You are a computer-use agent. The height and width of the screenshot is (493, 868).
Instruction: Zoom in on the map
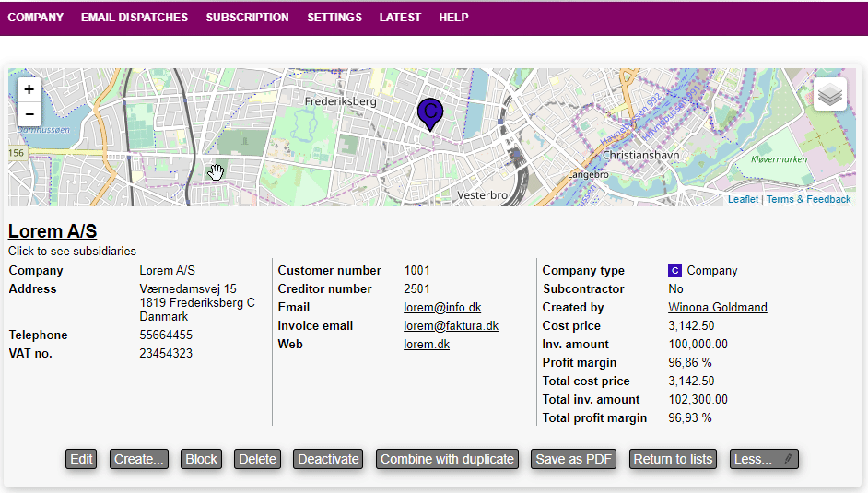(29, 89)
